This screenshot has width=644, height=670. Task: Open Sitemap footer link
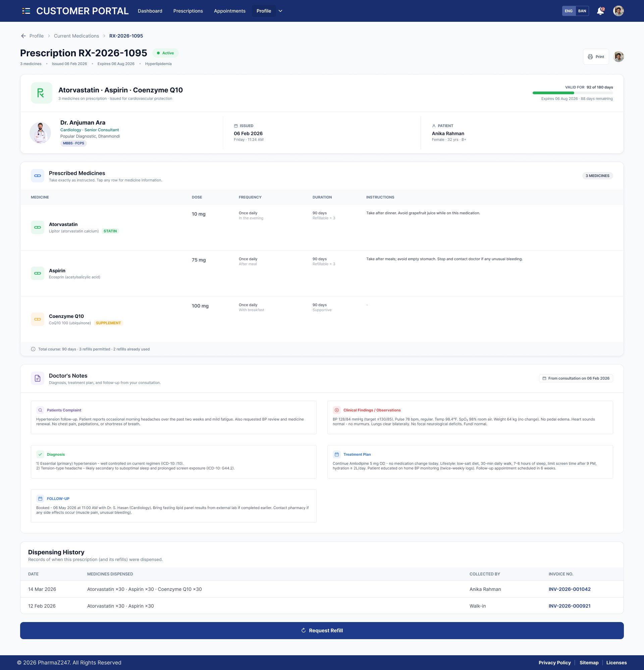[x=589, y=663]
